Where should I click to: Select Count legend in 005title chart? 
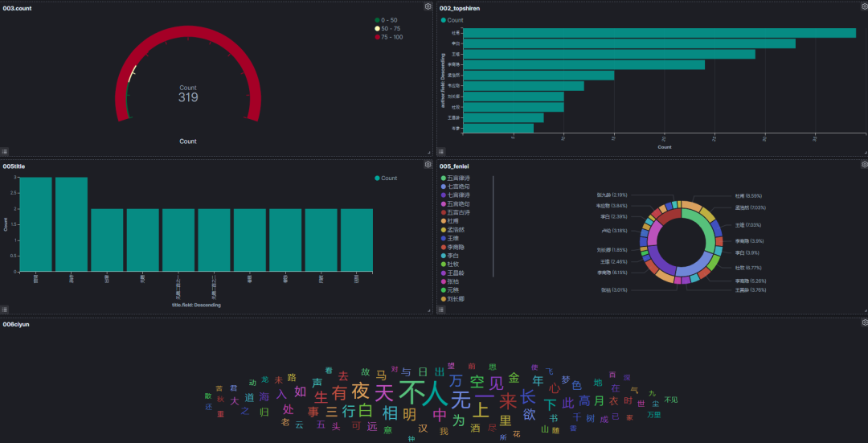(386, 178)
